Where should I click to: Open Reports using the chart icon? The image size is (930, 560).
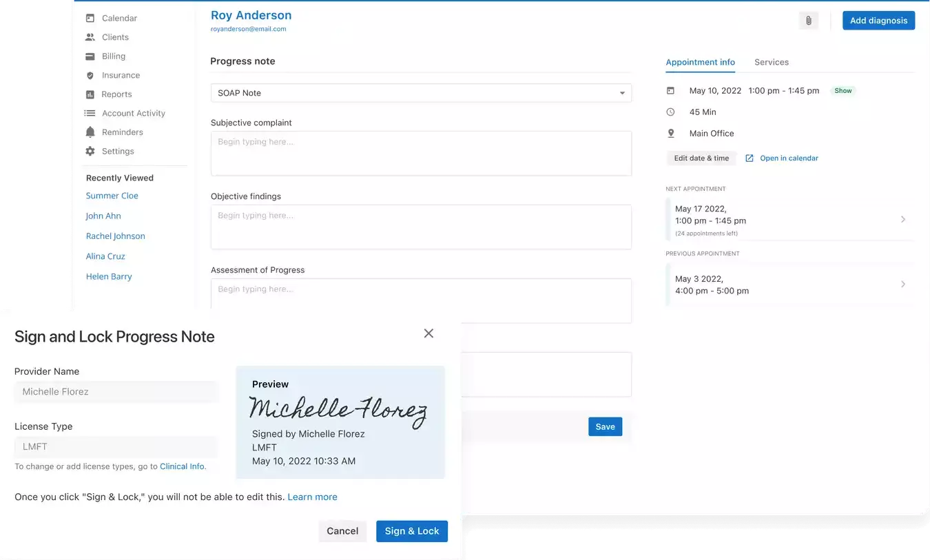[x=90, y=94]
